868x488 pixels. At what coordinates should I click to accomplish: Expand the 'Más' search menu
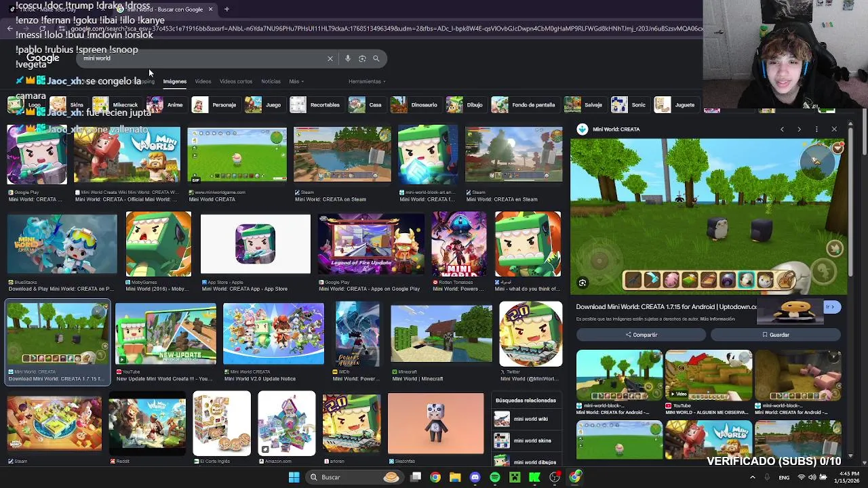tap(296, 81)
